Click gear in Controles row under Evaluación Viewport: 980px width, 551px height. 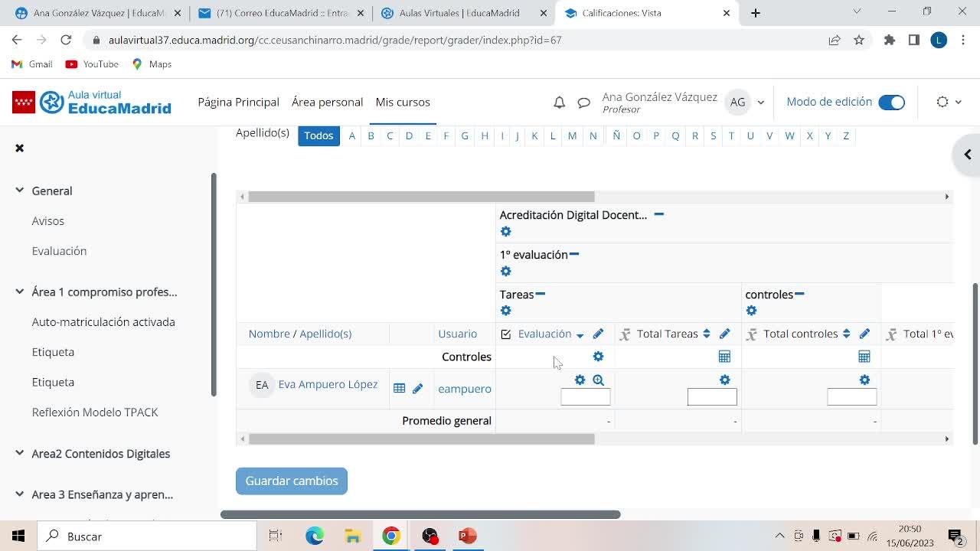[x=598, y=357]
